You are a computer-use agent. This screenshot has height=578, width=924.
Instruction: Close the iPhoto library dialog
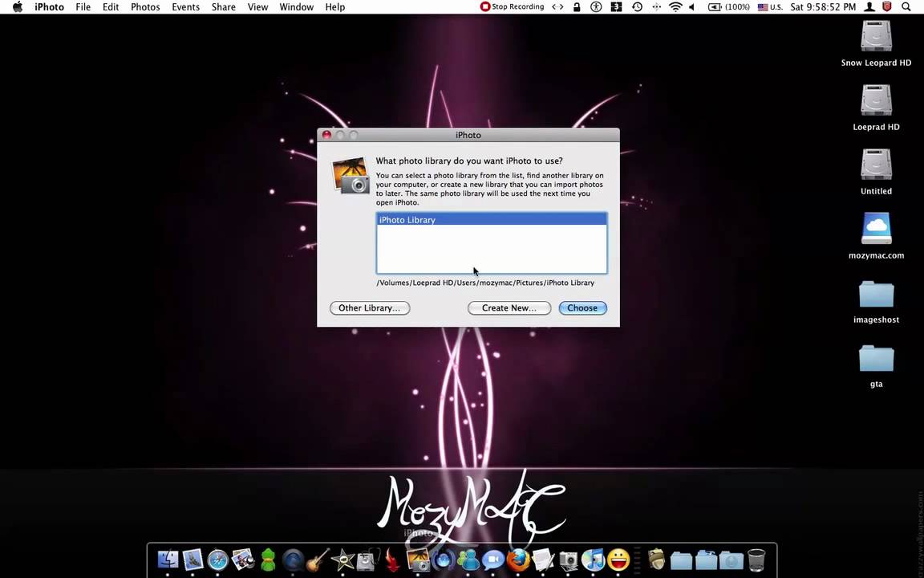326,135
